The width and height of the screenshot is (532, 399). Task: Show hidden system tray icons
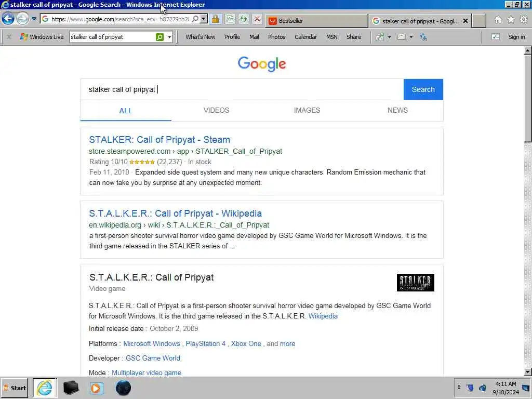click(459, 388)
